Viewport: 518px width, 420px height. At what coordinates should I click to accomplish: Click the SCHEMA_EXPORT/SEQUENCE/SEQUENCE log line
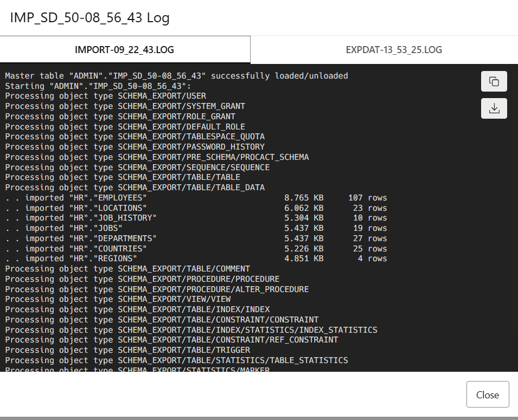tap(137, 167)
